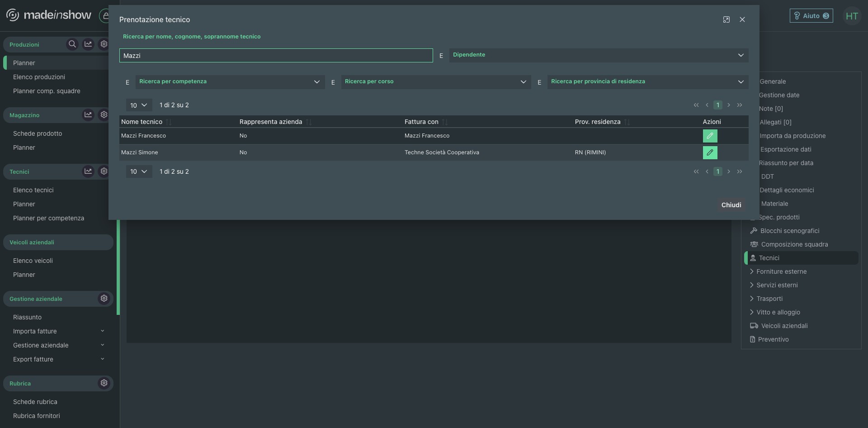
Task: Open the Magazzino statistics chart icon
Action: (88, 115)
